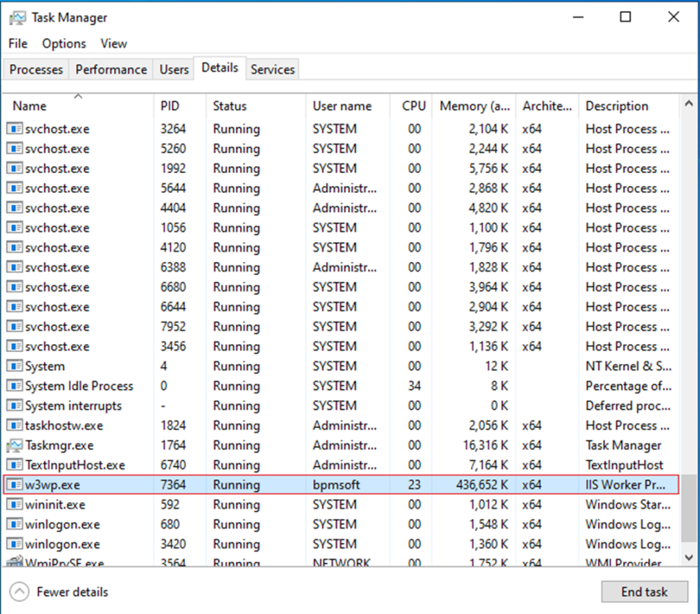Sort by the Architecture column header
Viewport: 700px width, 614px height.
(x=548, y=106)
